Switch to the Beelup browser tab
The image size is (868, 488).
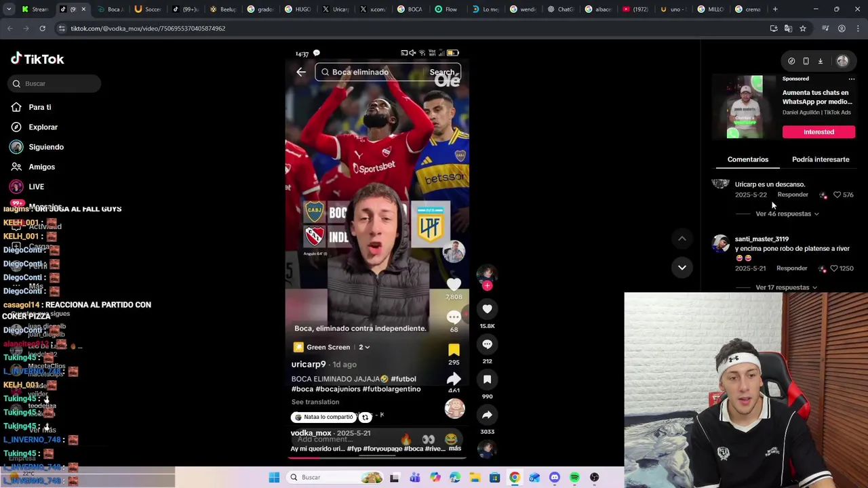coord(224,9)
